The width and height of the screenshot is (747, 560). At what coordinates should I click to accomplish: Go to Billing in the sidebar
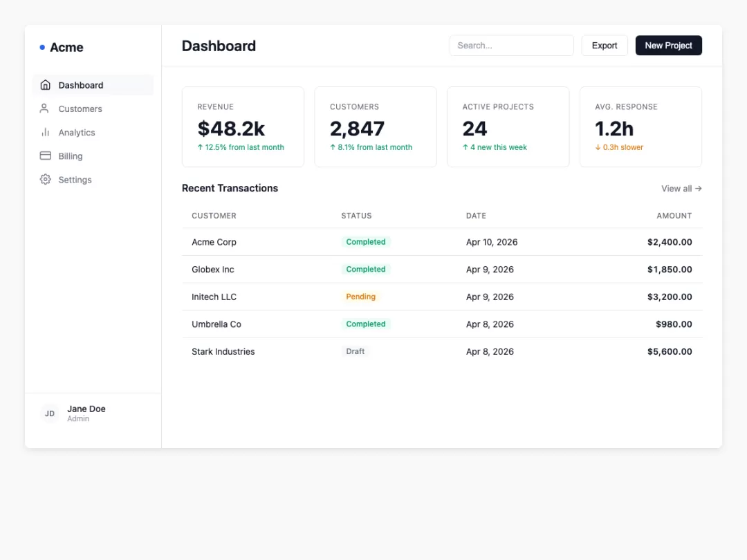[x=93, y=156]
